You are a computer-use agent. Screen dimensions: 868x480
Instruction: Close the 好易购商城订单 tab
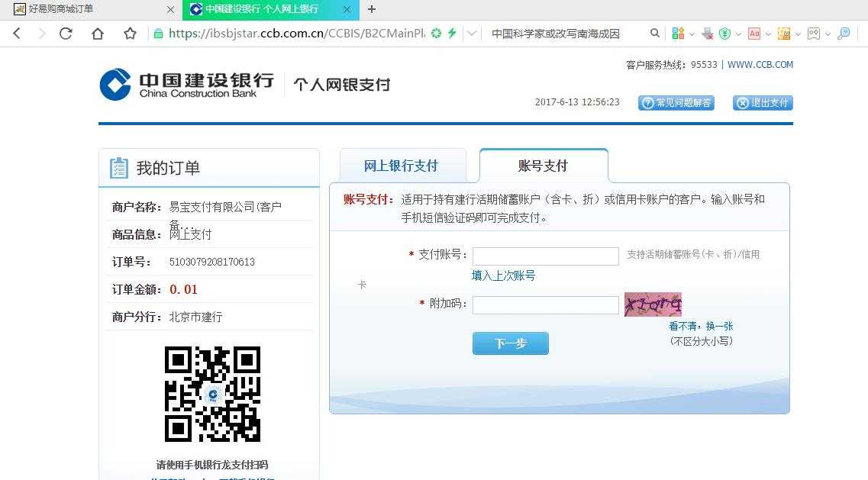170,9
